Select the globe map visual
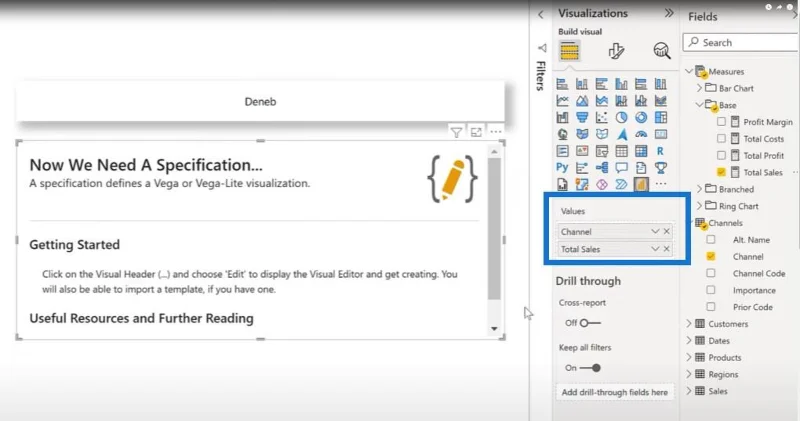 click(562, 134)
